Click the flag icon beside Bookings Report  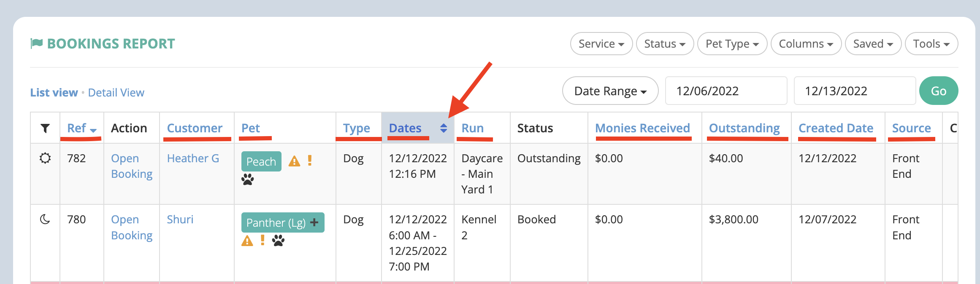(x=37, y=43)
